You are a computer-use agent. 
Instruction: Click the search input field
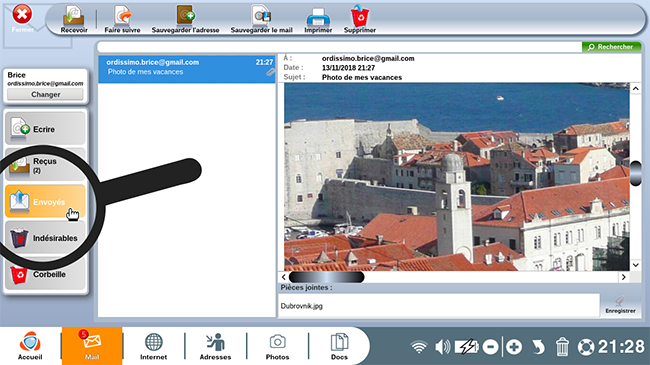(340, 47)
